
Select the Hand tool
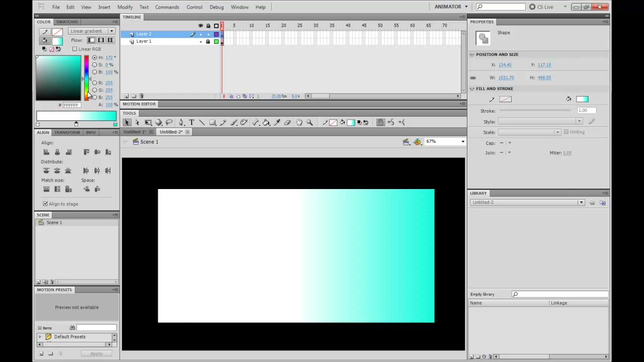click(x=299, y=122)
